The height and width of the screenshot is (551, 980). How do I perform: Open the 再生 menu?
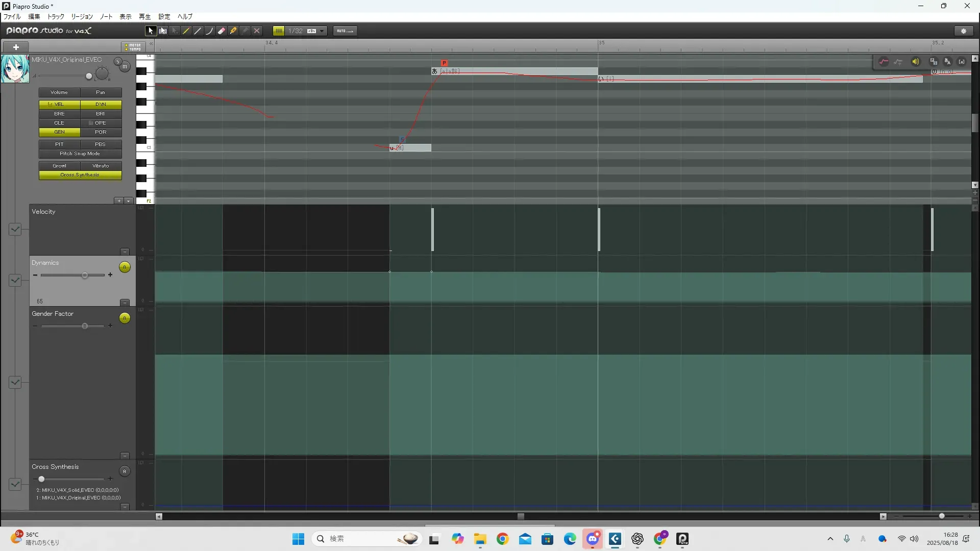pos(144,17)
